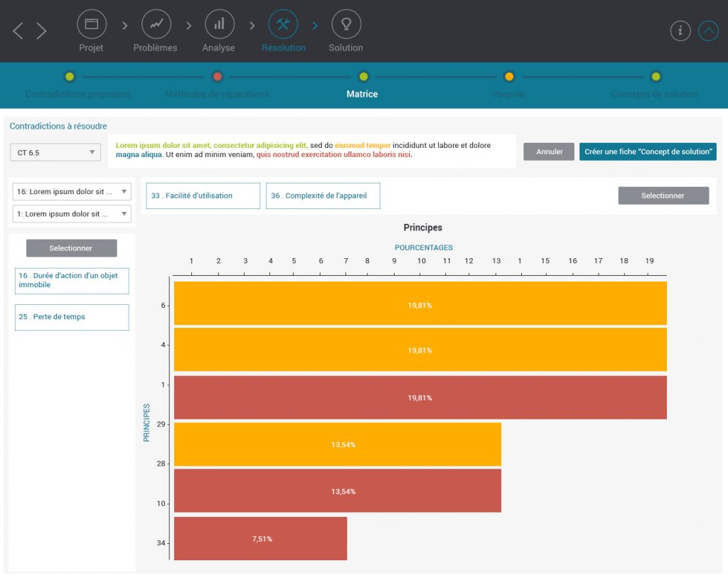Click the vertical PRINCIPES axis title

(x=146, y=422)
